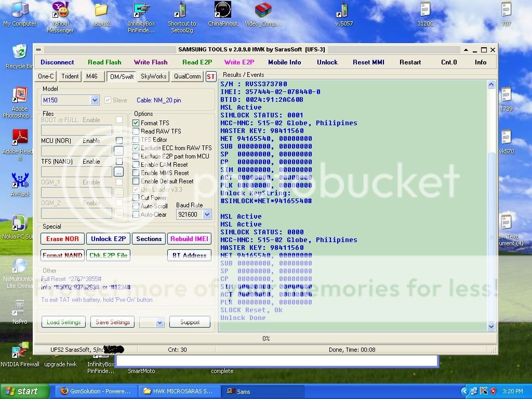Click the Rebuild IMEI button
The height and width of the screenshot is (399, 532).
tap(189, 239)
